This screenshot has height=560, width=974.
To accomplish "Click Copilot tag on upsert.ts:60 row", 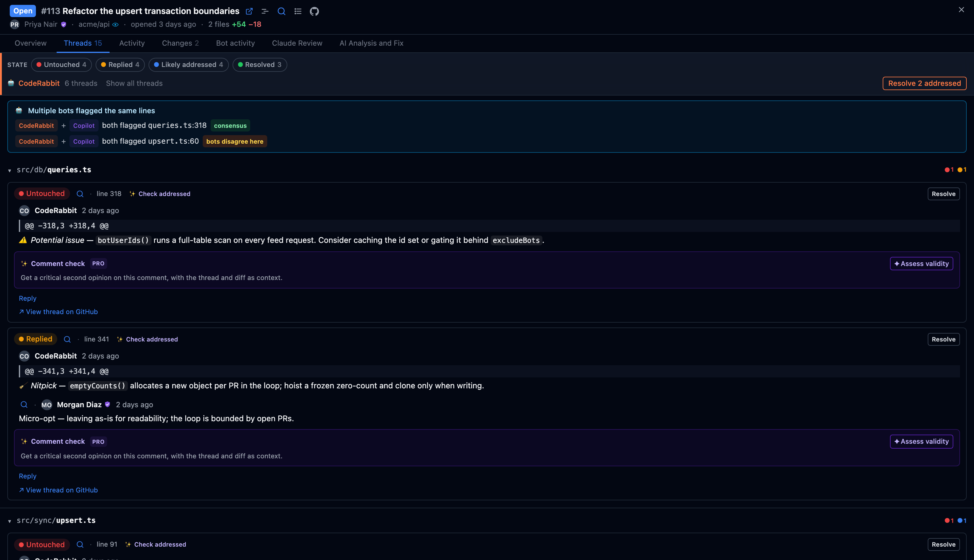I will pyautogui.click(x=84, y=142).
